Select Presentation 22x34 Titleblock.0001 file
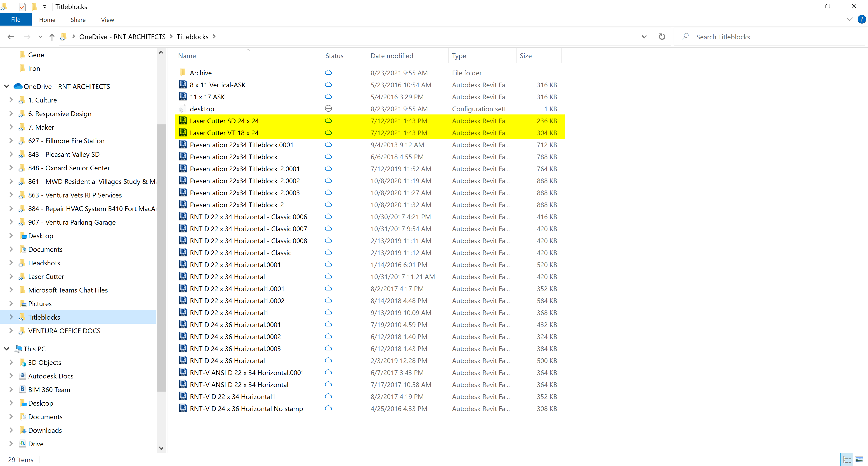The image size is (868, 466). (x=241, y=145)
